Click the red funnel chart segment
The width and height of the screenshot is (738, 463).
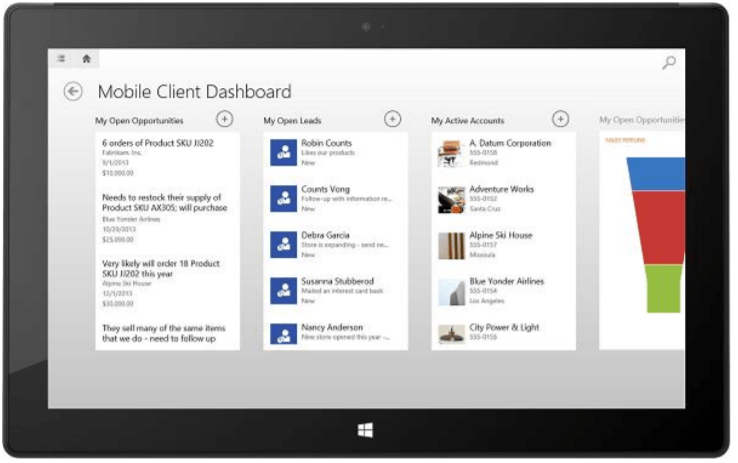(660, 228)
